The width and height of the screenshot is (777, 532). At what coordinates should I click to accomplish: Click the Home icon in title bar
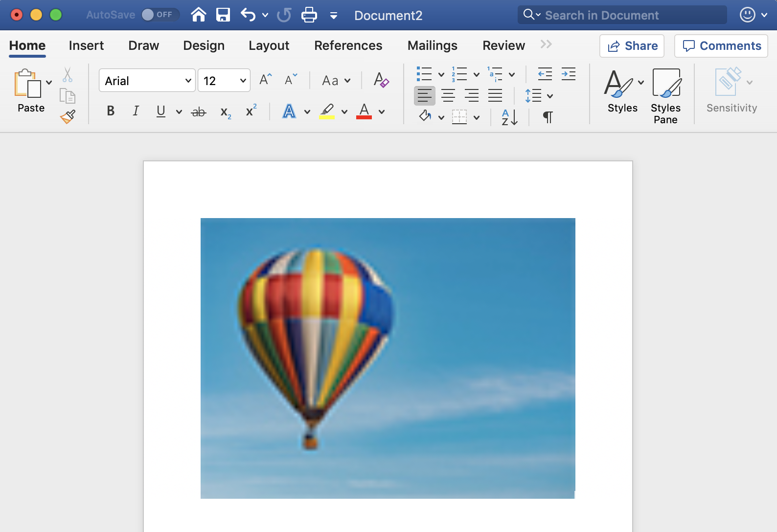tap(199, 15)
